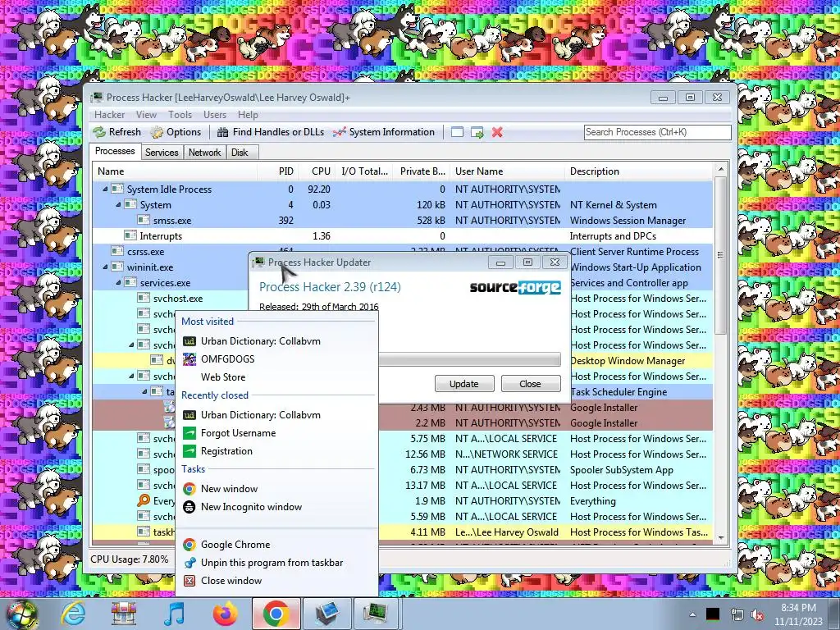Click the Process Hacker 2.39 (r124) link
Image resolution: width=840 pixels, height=630 pixels.
pos(330,286)
